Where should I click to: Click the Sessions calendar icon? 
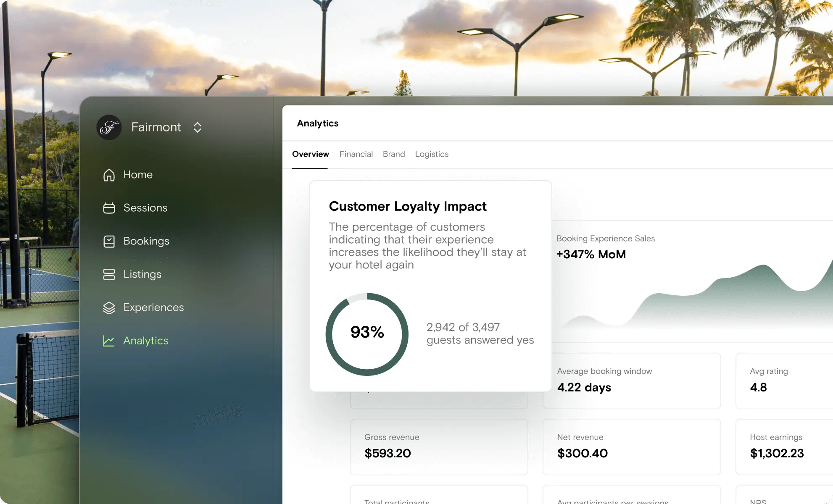click(x=109, y=208)
